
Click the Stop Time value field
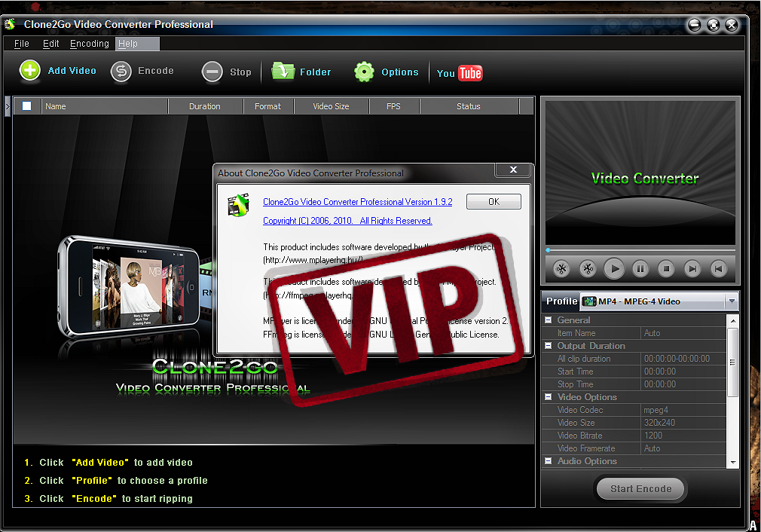[683, 384]
